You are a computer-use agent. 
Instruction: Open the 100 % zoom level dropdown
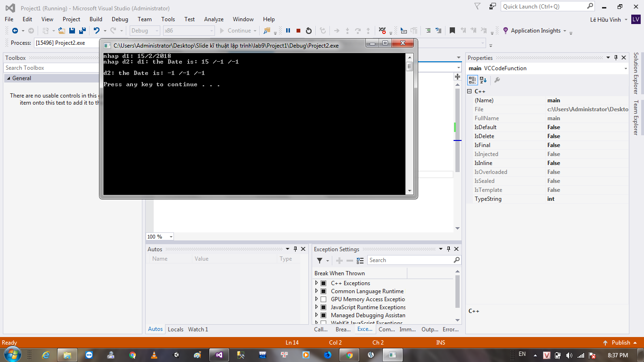170,237
